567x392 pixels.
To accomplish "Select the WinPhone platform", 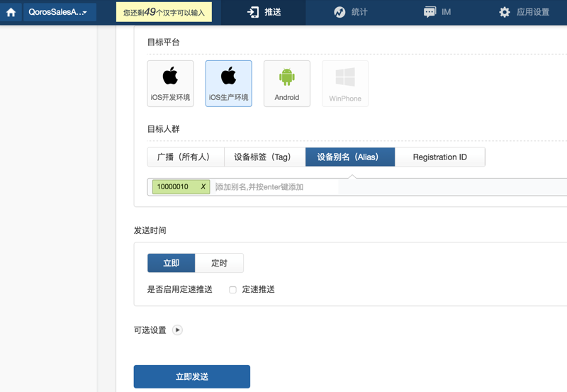I will 345,84.
